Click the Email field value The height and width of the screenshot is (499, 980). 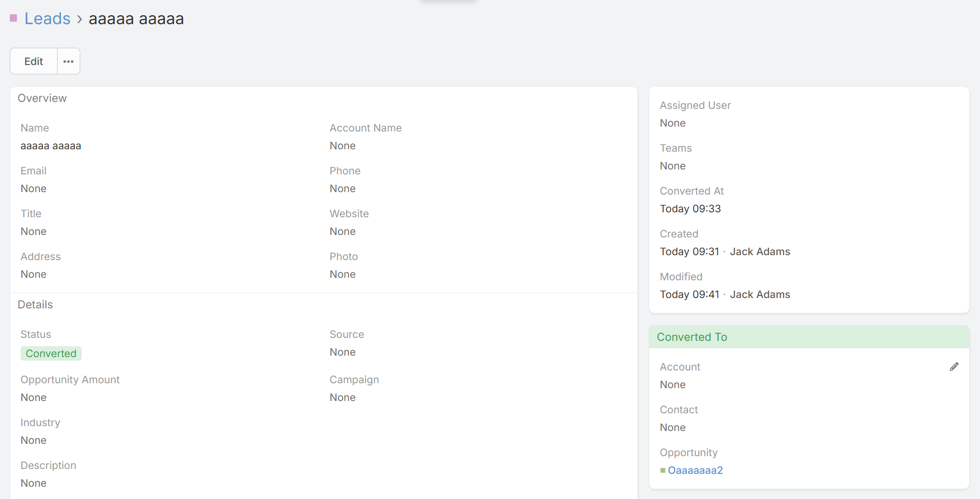tap(33, 189)
